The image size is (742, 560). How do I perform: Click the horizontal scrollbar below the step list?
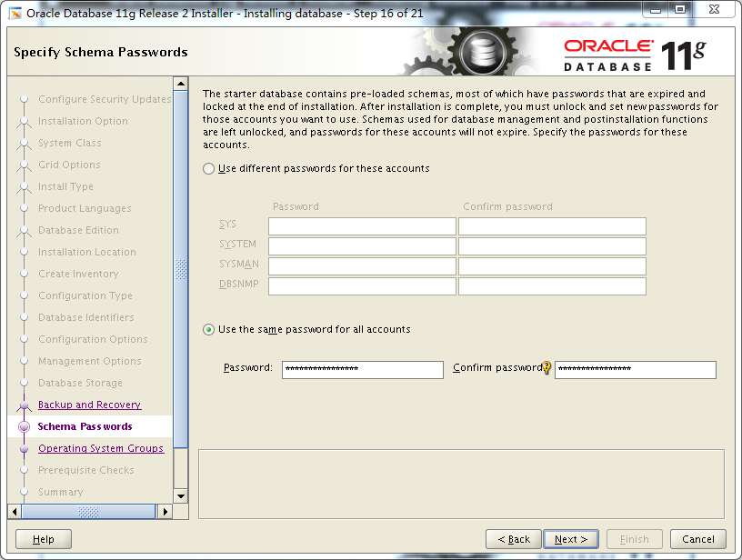pyautogui.click(x=86, y=511)
